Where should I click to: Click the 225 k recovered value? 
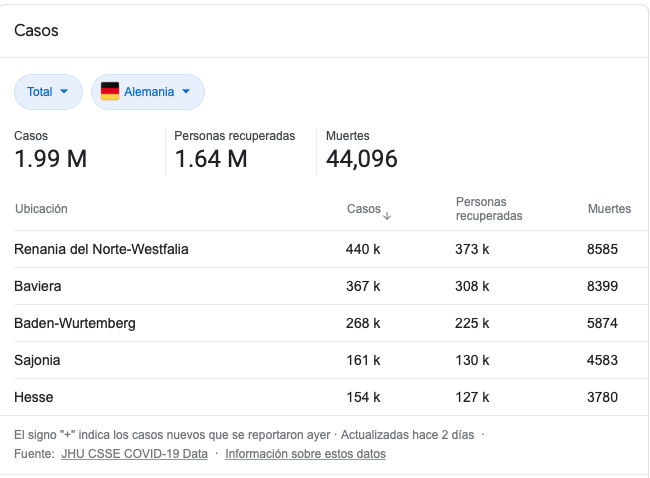[x=472, y=323]
